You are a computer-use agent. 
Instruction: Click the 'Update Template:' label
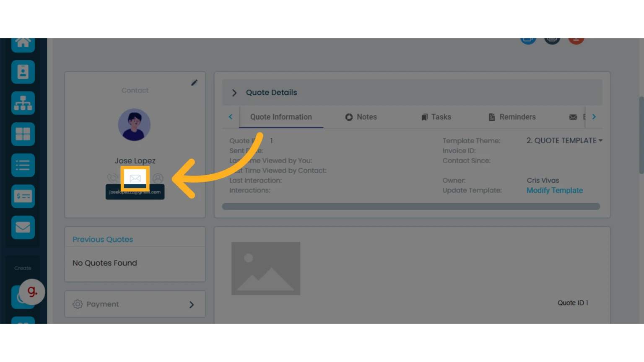472,190
